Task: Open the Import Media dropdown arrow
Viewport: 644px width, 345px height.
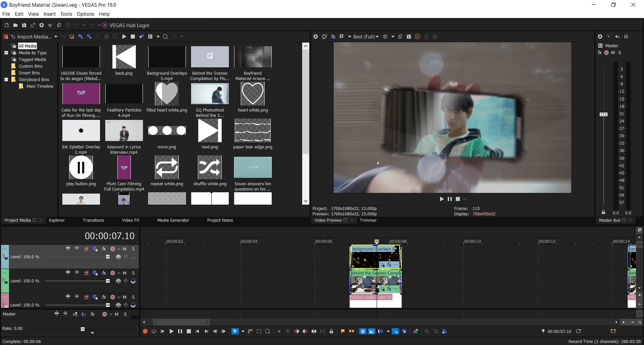Action: tap(56, 36)
